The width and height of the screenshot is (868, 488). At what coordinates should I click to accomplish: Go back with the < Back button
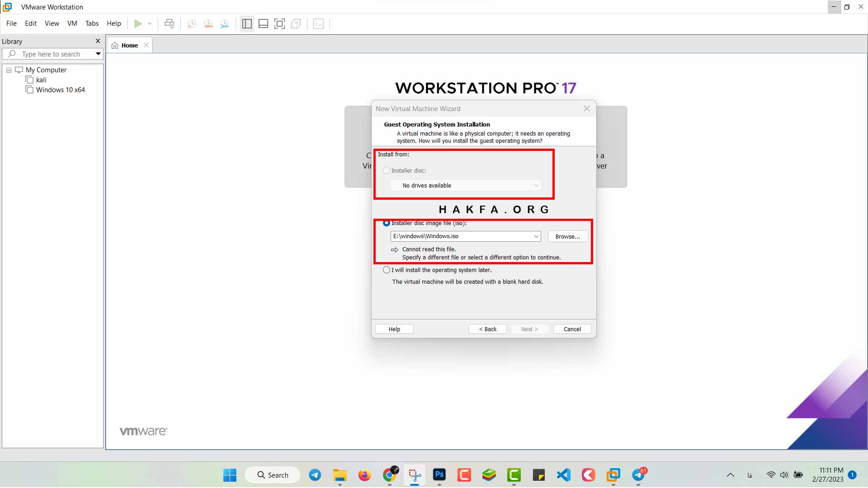click(x=487, y=329)
